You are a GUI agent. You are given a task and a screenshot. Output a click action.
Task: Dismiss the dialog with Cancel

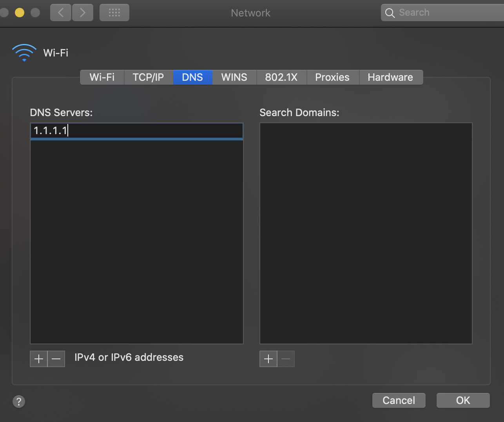[399, 400]
